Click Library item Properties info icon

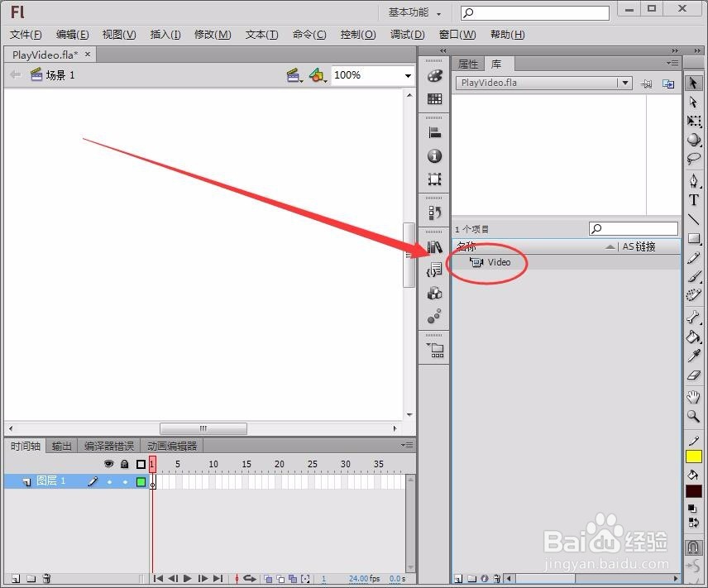[485, 579]
